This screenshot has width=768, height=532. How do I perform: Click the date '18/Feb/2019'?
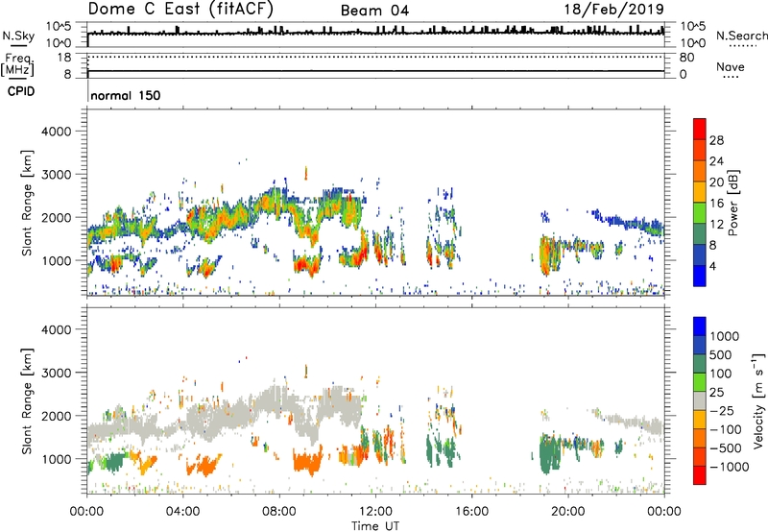coord(614,9)
